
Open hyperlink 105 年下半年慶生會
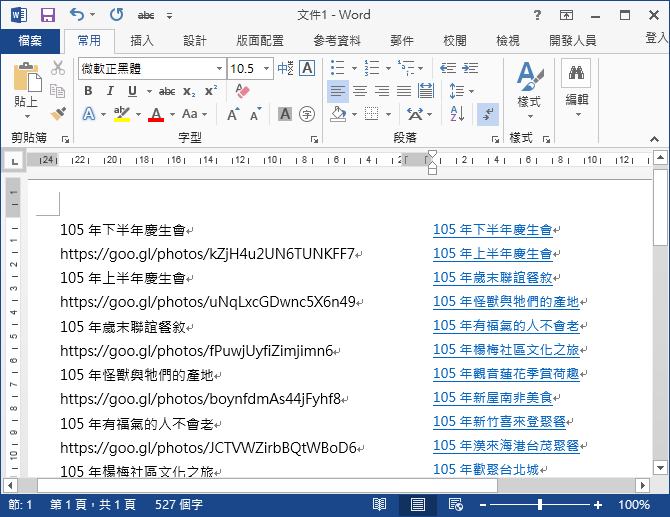tap(493, 230)
